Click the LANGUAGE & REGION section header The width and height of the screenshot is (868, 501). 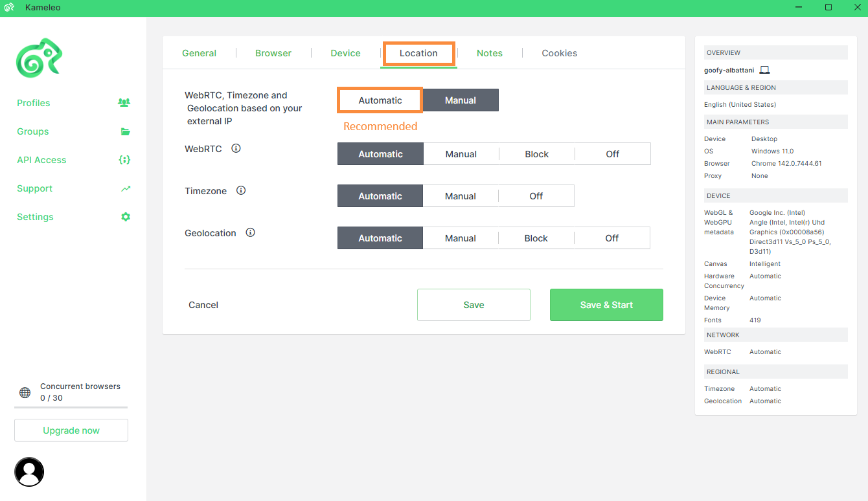point(775,87)
